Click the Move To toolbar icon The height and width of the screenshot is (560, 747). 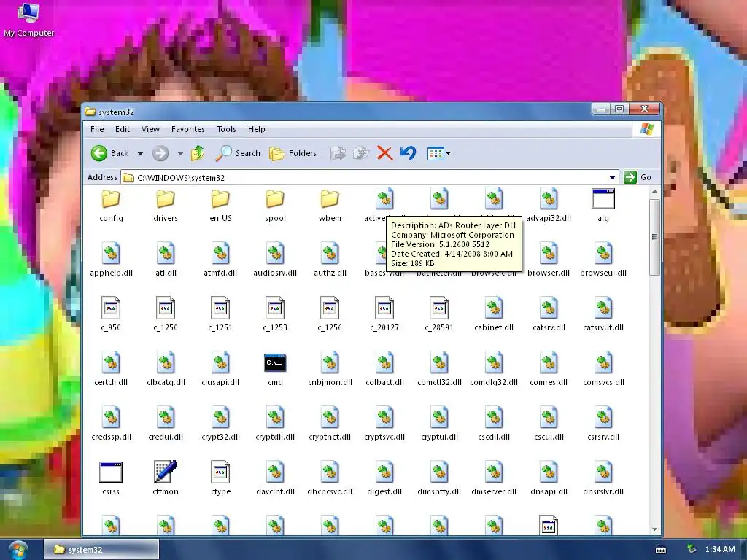pyautogui.click(x=338, y=153)
